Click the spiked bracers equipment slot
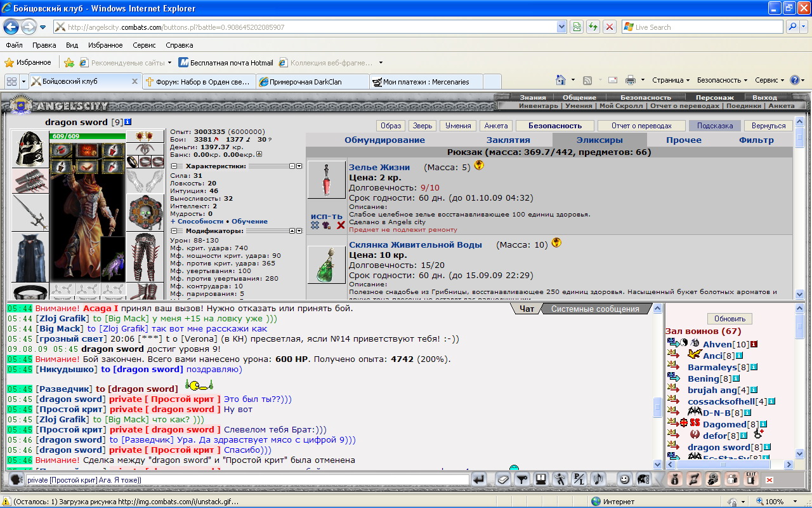Screen dimensions: 812x508 30,180
